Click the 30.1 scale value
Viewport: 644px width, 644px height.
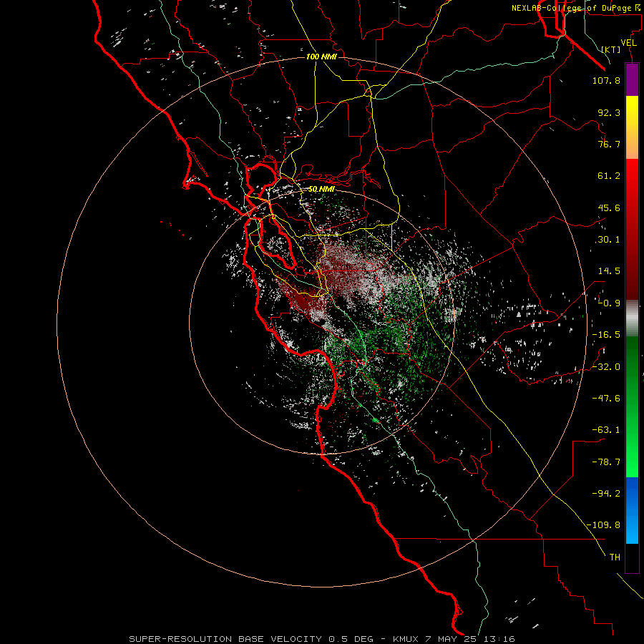click(x=609, y=240)
